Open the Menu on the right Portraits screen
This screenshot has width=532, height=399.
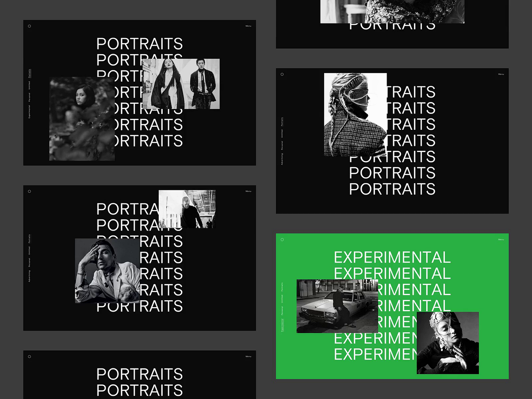pos(501,74)
